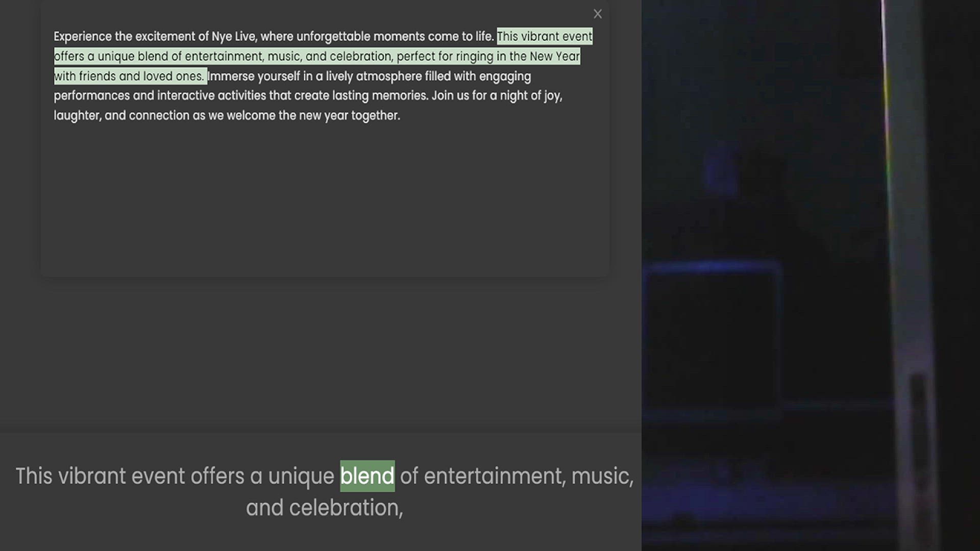
Task: Click the word 'unique' in bottom caption
Action: (x=301, y=476)
